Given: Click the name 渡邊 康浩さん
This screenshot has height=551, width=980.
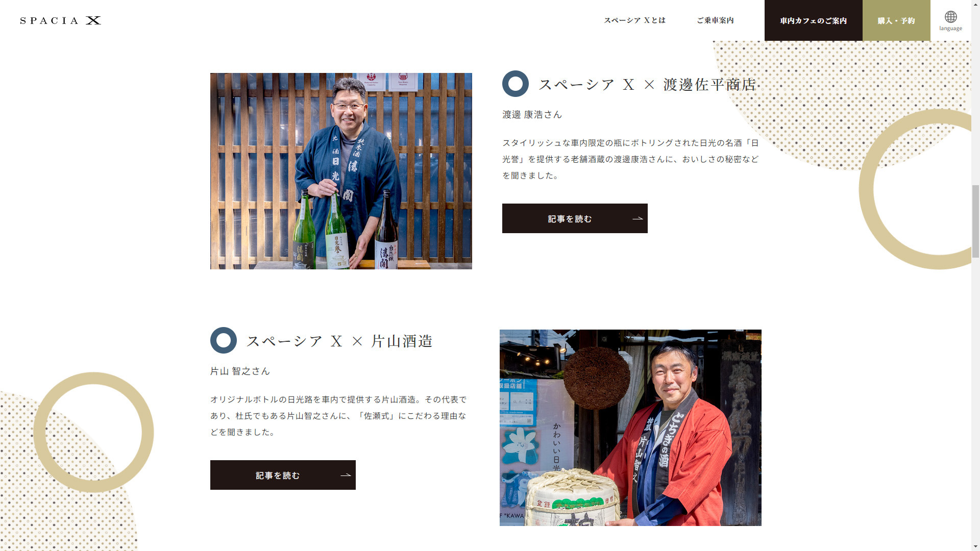Looking at the screenshot, I should tap(532, 115).
